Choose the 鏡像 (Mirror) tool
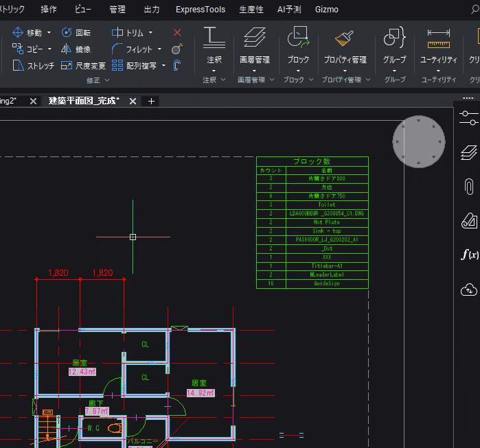The height and width of the screenshot is (448, 480). (x=76, y=49)
